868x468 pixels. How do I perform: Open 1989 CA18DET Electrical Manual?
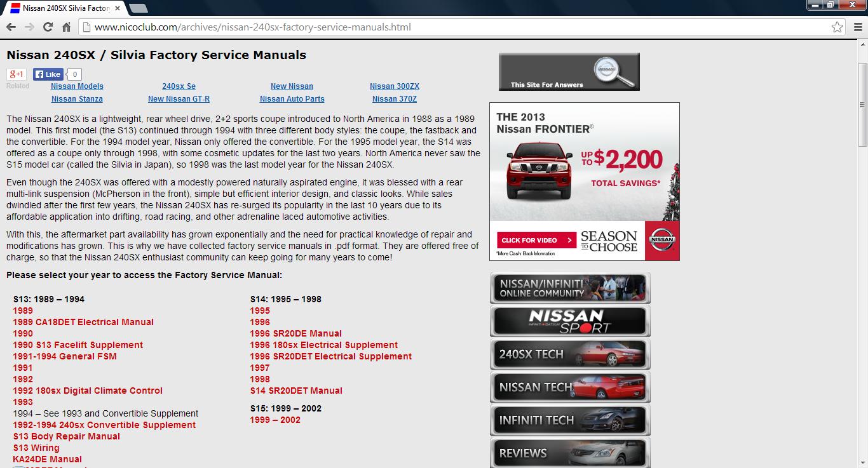83,322
